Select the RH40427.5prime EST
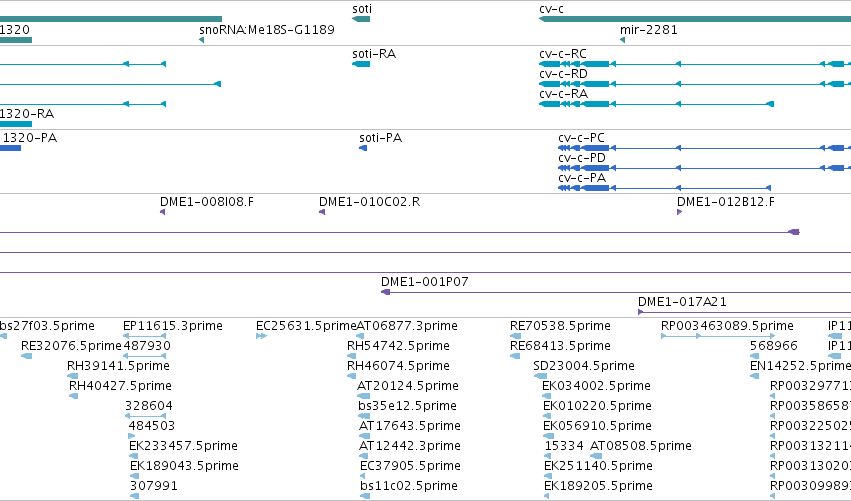This screenshot has width=851, height=501. pyautogui.click(x=120, y=386)
